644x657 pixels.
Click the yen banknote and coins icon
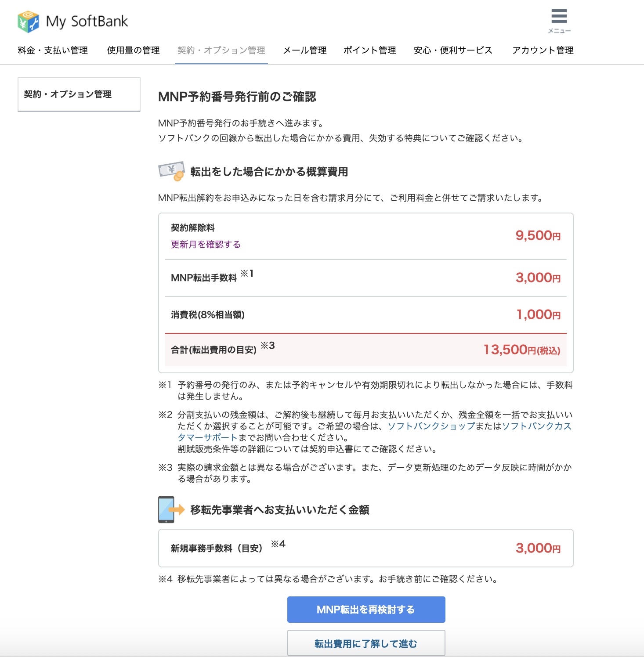point(171,171)
